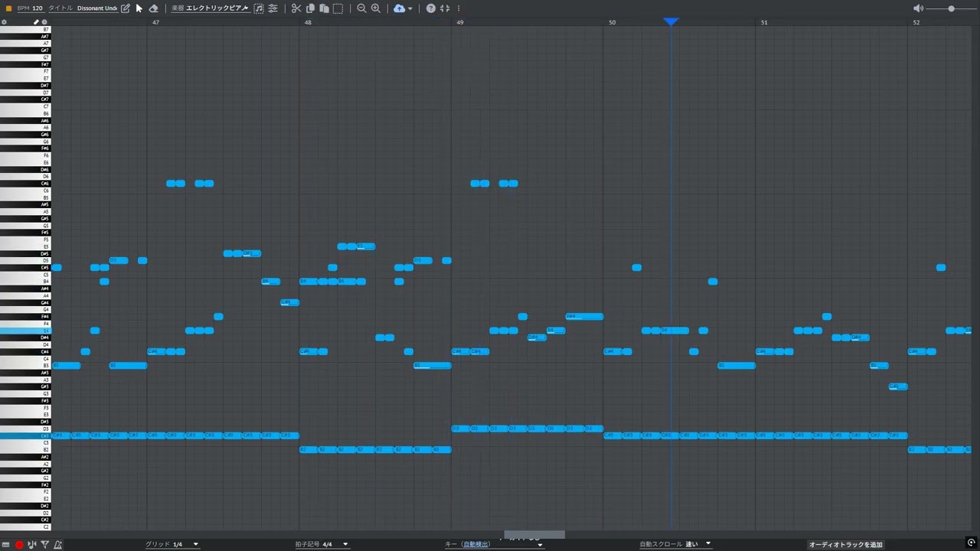Image resolution: width=980 pixels, height=551 pixels.
Task: Click the keyboard icon in the bottom bar
Action: click(x=5, y=544)
